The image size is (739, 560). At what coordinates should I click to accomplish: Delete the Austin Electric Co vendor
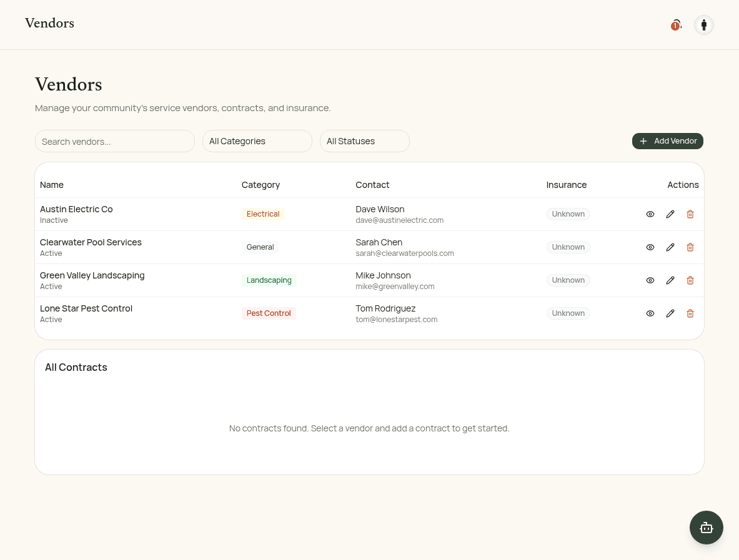690,214
